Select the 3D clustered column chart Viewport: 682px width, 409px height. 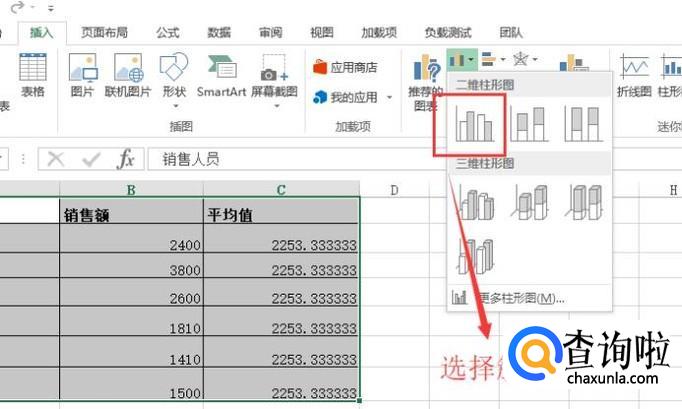point(475,200)
